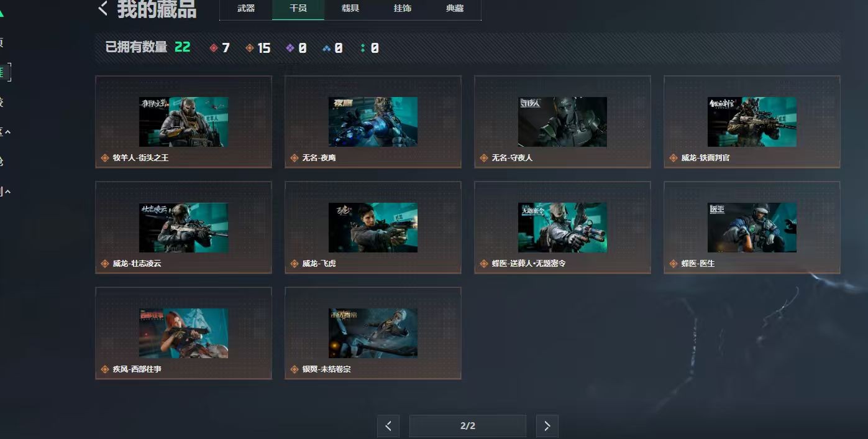
Task: Click the green rarity icon in the stats bar
Action: click(x=363, y=48)
